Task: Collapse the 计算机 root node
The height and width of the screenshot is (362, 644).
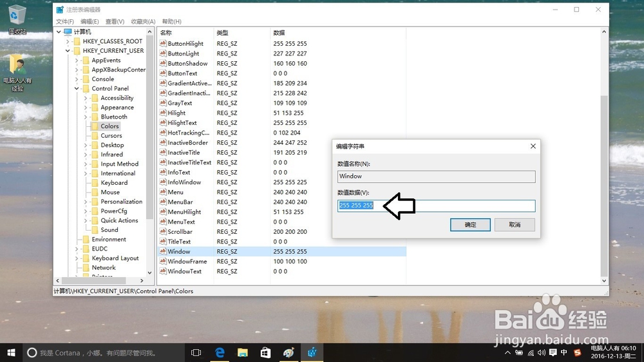Action: pos(59,32)
